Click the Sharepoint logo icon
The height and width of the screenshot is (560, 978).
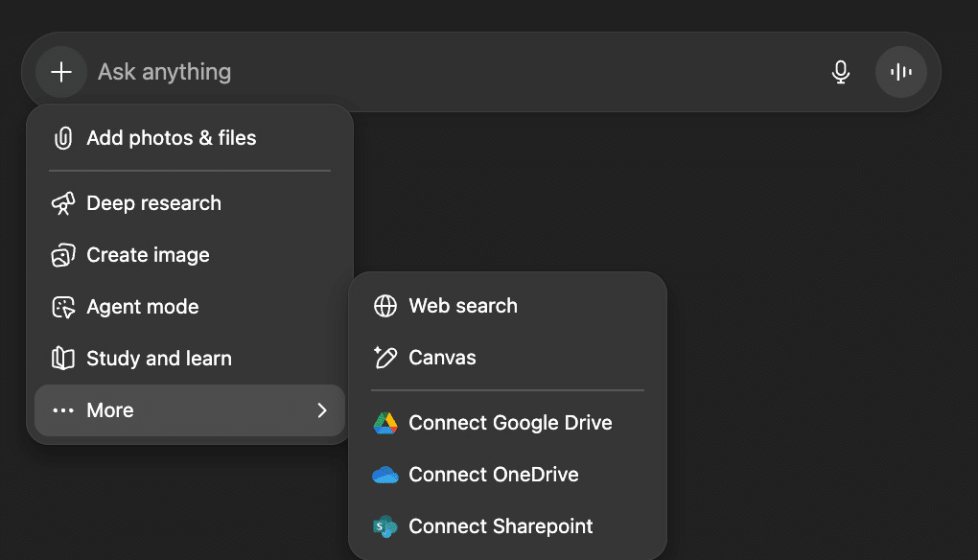pyautogui.click(x=385, y=526)
